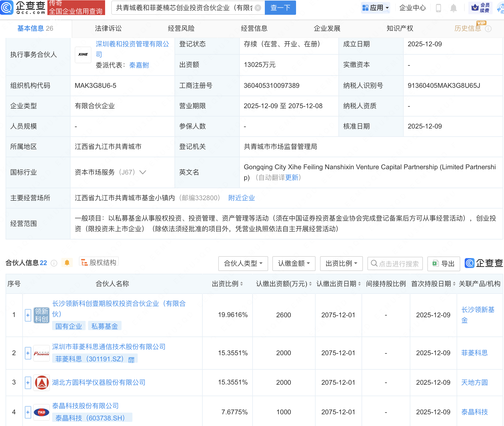Click the 查一下 search button
The width and height of the screenshot is (504, 426).
[x=280, y=8]
